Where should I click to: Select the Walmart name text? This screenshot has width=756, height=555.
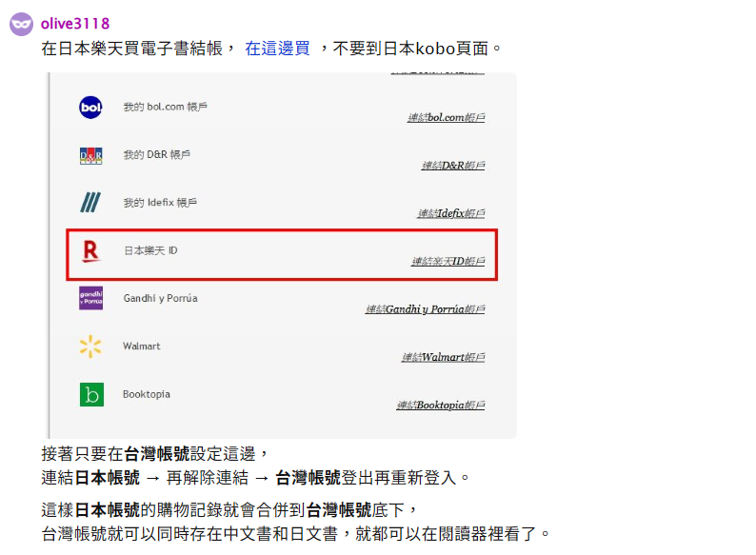(x=141, y=347)
